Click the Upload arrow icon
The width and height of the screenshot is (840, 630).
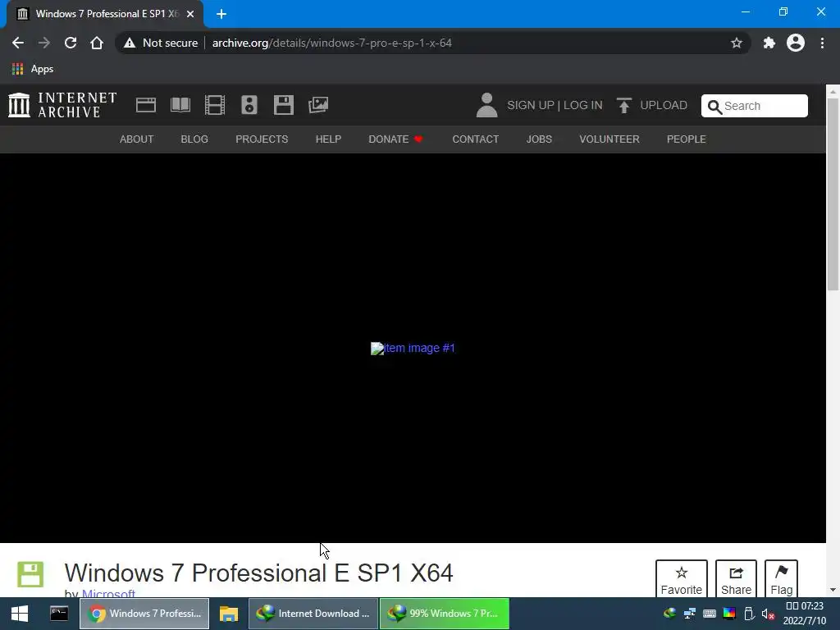pyautogui.click(x=623, y=106)
